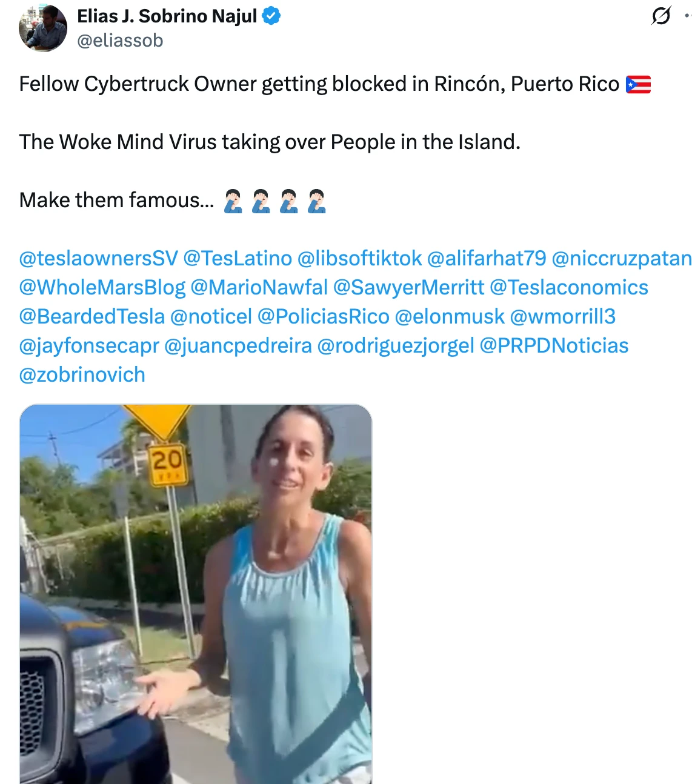
Task: Open the @PoliciasRico mention
Action: click(x=324, y=317)
